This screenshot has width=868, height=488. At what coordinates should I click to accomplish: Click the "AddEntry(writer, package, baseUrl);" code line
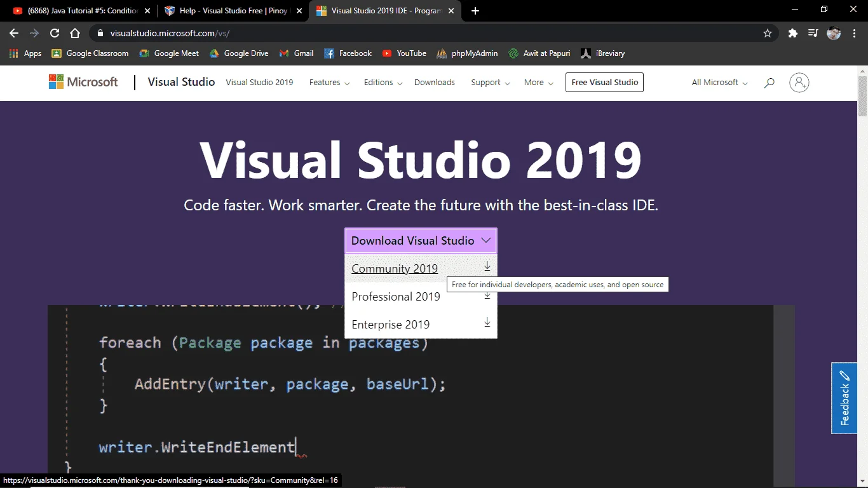[290, 384]
